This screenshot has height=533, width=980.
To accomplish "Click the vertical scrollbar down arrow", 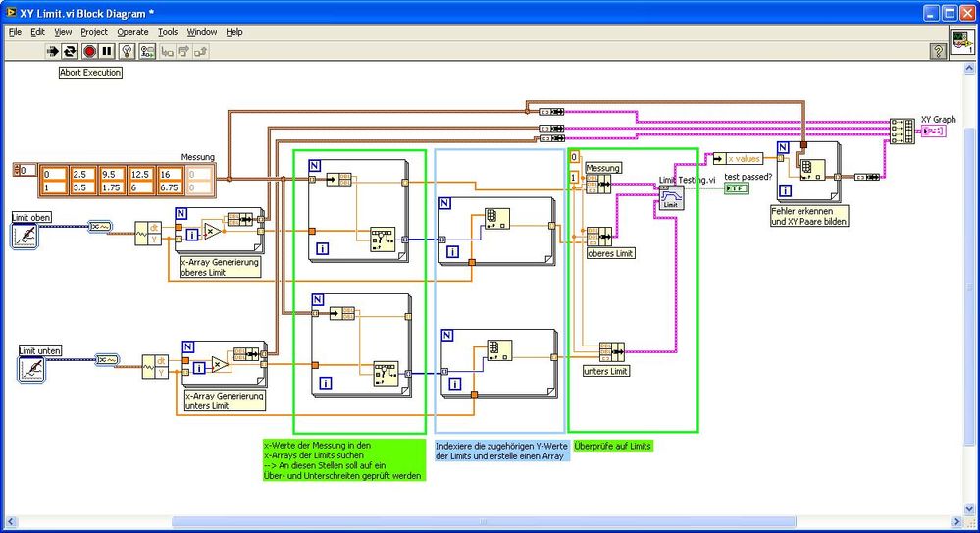I will (969, 510).
